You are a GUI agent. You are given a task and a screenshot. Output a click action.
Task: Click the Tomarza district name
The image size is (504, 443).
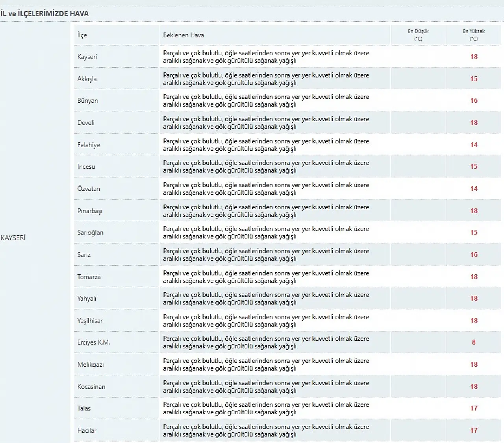coord(89,277)
